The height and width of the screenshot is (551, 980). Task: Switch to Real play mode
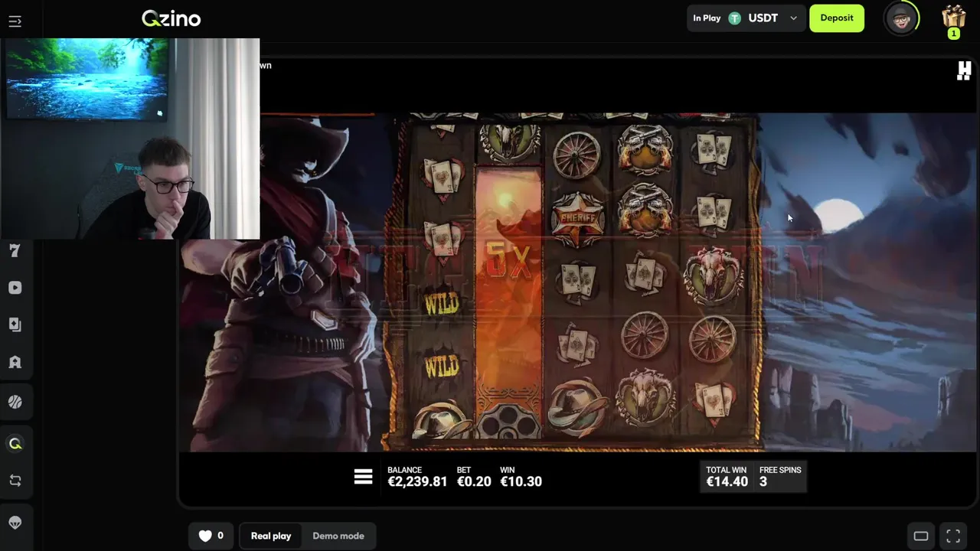coord(271,536)
